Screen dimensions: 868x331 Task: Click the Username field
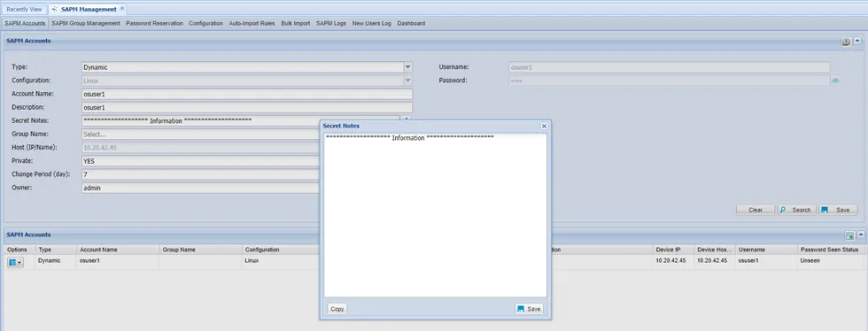coord(670,67)
